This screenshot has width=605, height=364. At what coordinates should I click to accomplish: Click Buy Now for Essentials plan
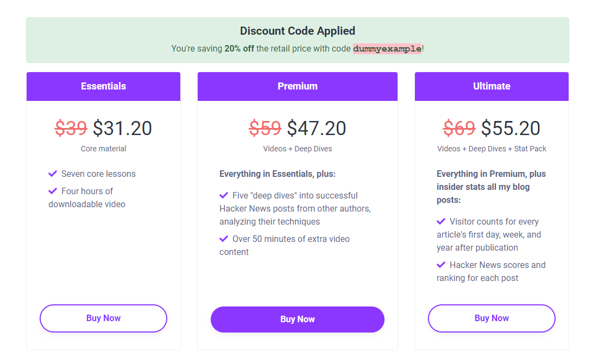tap(103, 318)
